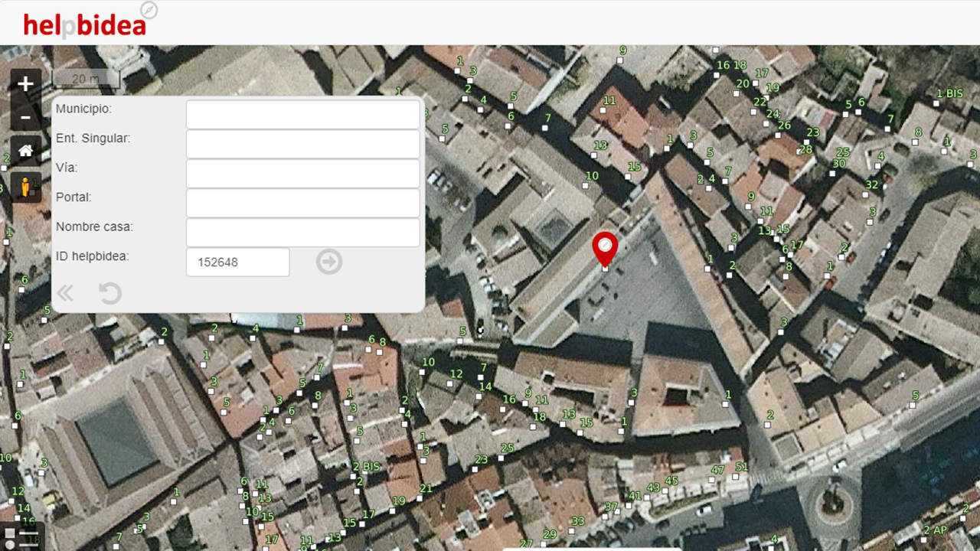Open the legend panel at bottom-left

point(21,536)
